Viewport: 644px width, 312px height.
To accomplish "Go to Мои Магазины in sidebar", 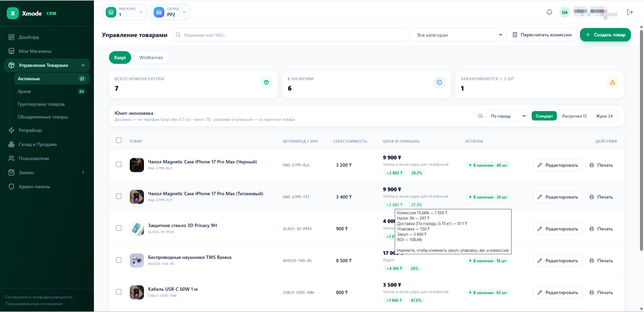I will tap(47, 51).
